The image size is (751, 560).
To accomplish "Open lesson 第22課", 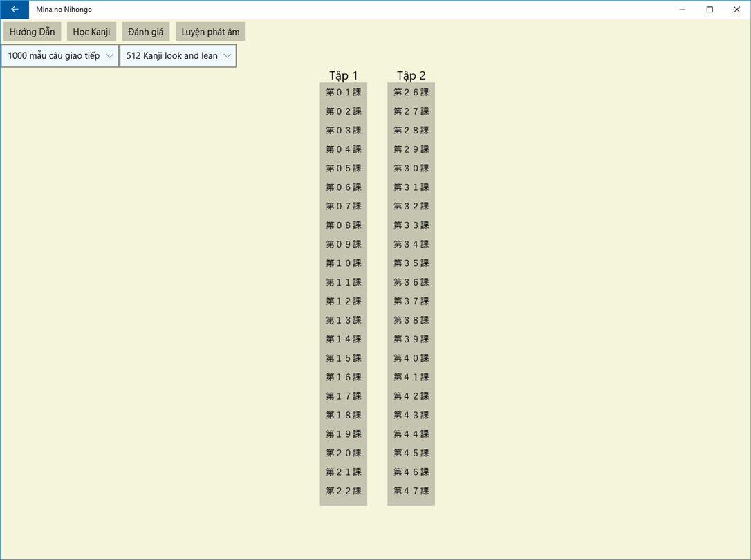I will click(x=344, y=491).
